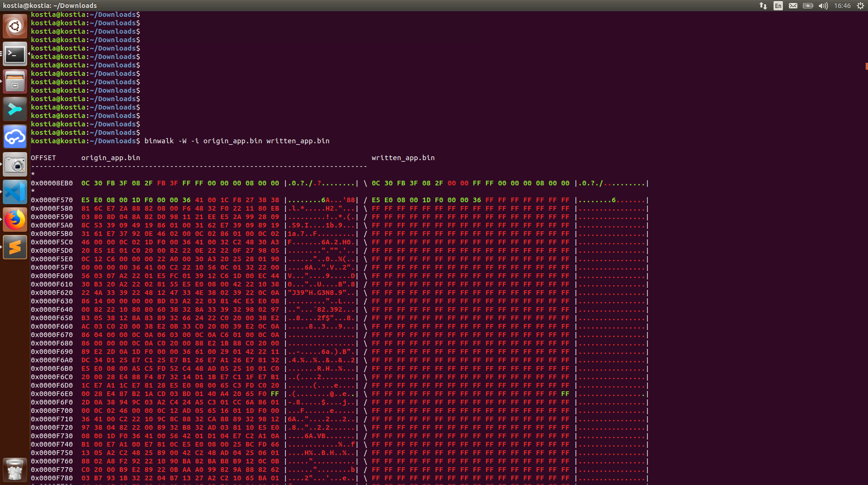Click offset 0x0000F570 row label
Screen dimensions: 868x485
coord(52,200)
